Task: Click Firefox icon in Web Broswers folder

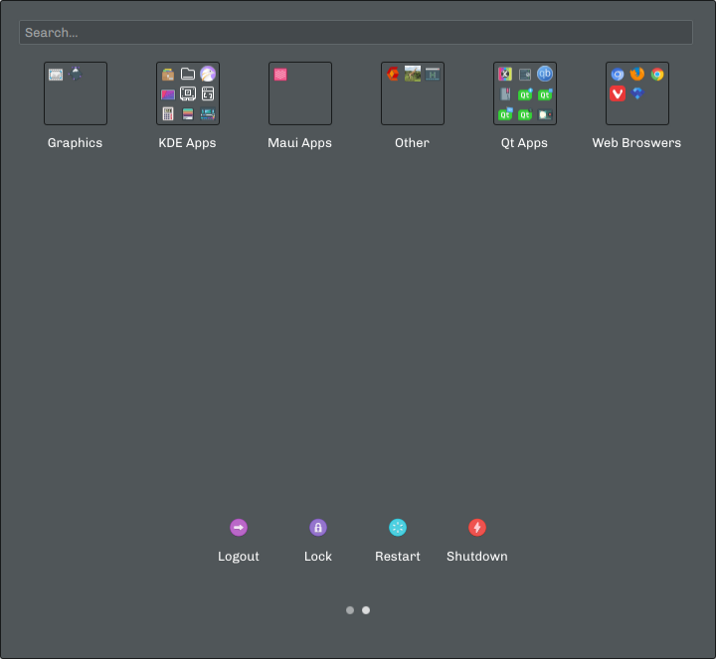Action: pos(637,74)
